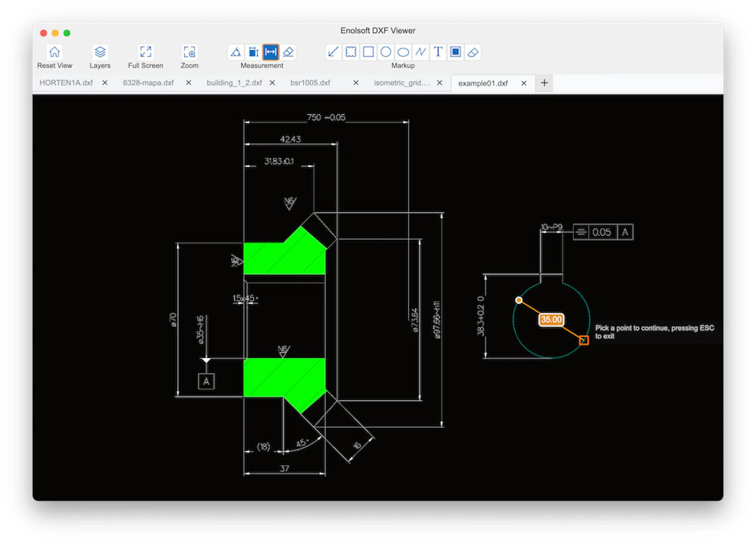Toggle the markup eraser tool
The image size is (756, 544).
click(x=473, y=52)
